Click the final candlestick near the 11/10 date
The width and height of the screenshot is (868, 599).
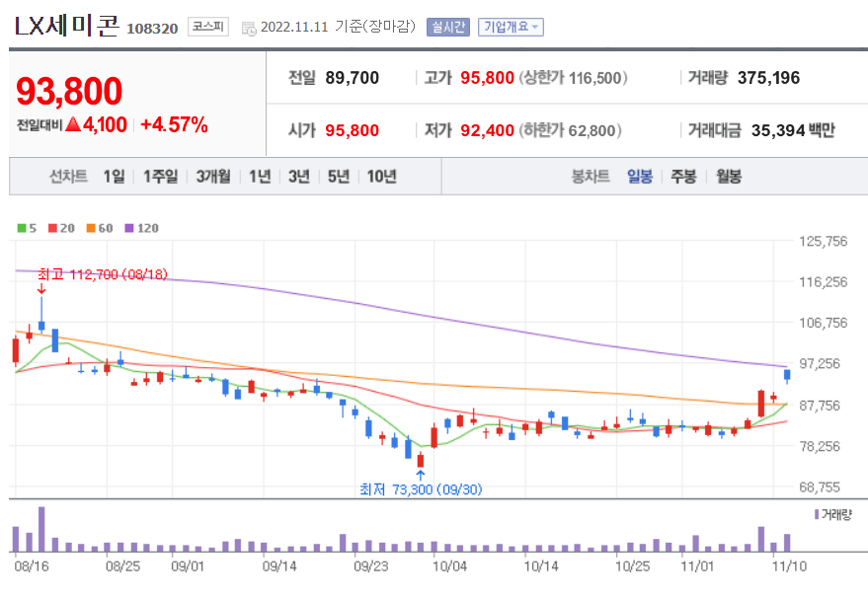(785, 376)
